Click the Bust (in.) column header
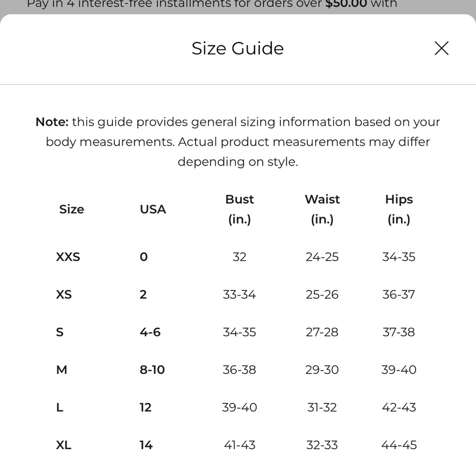Screen dimensions: 476x476 point(239,209)
